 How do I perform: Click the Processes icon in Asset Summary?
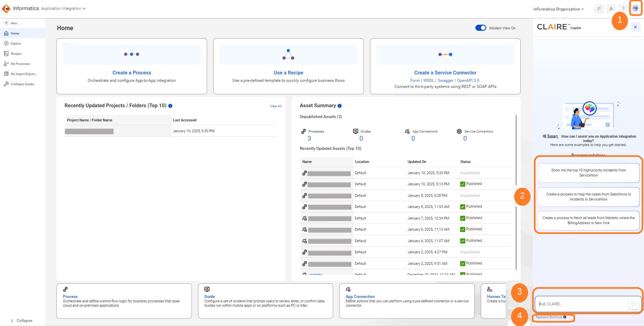point(303,131)
